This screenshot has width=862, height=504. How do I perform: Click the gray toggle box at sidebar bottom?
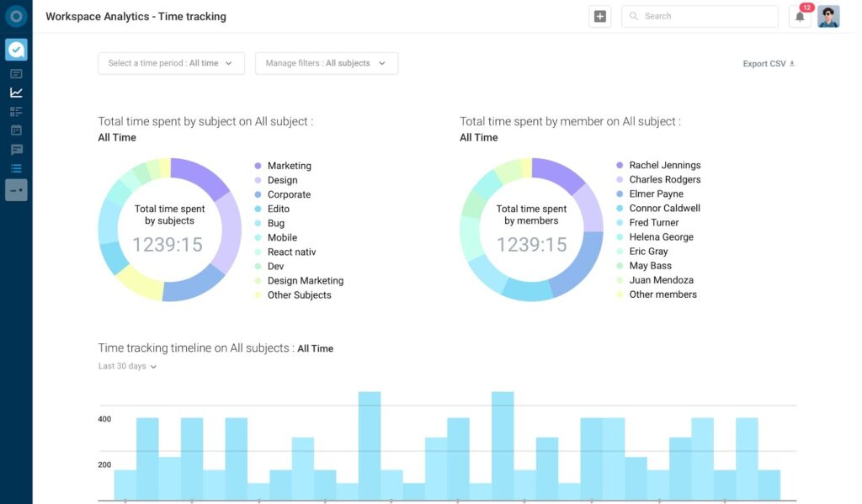[16, 190]
